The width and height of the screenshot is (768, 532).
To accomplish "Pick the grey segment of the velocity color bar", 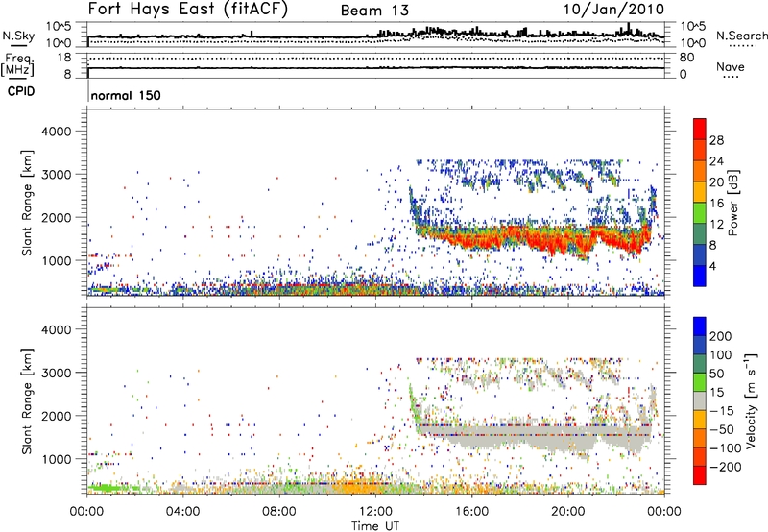I will point(700,400).
